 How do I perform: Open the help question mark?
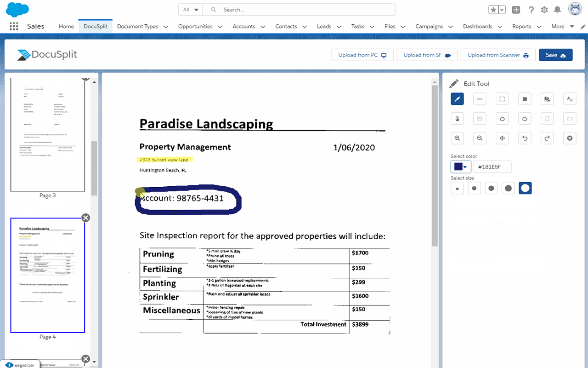point(531,10)
